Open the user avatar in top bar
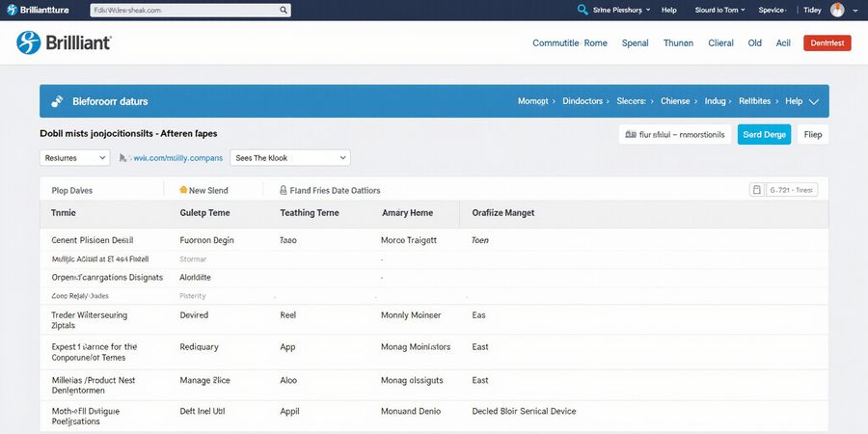This screenshot has width=868, height=434. 837,10
